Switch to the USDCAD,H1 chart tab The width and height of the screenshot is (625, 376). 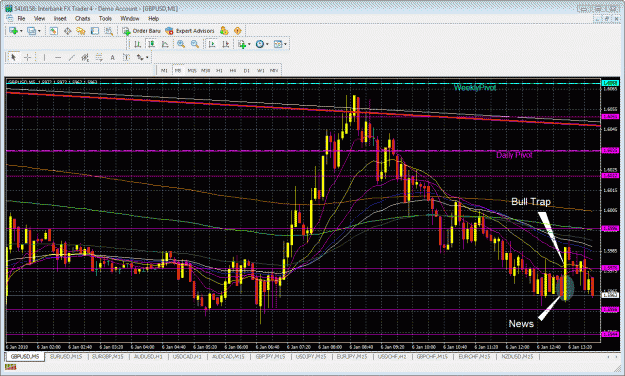coord(187,356)
